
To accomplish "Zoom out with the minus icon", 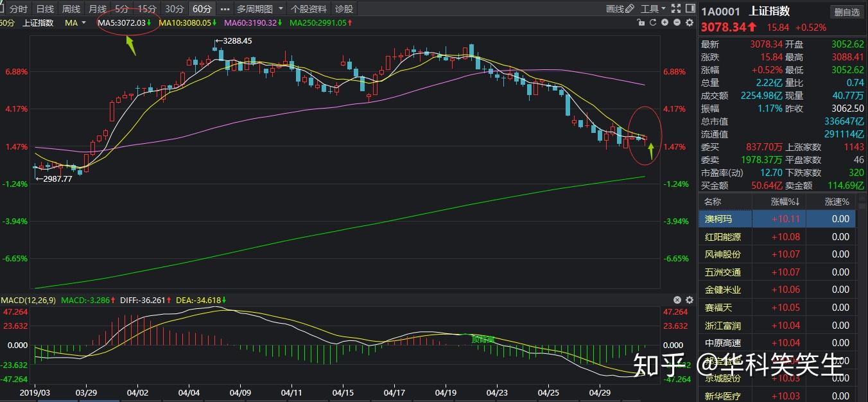I will coord(677,22).
